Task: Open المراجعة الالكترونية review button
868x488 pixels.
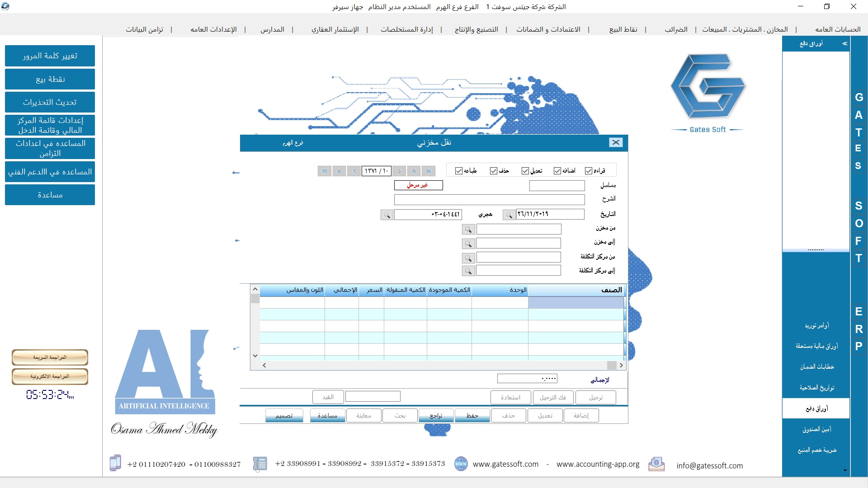Action: coord(50,376)
